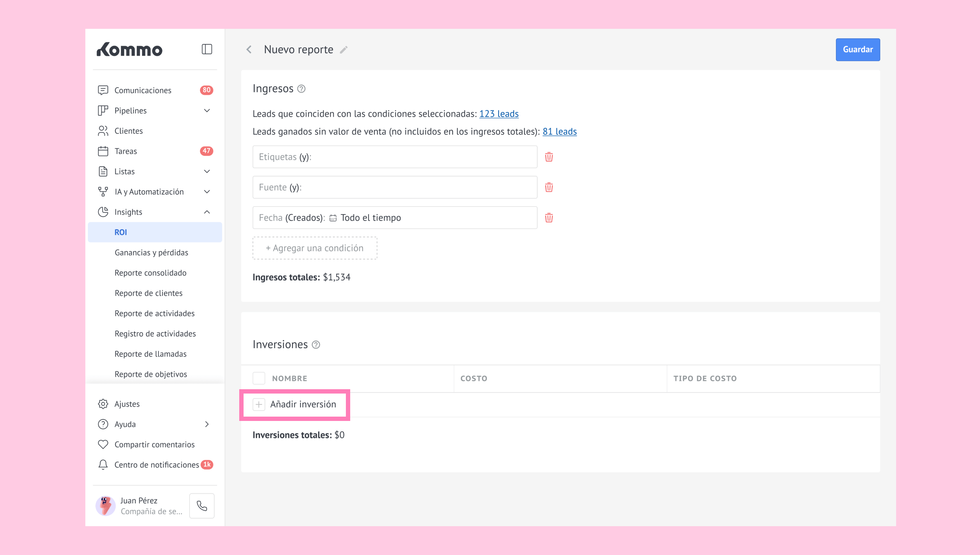Collapse the Insights section
The height and width of the screenshot is (555, 980).
click(x=207, y=212)
